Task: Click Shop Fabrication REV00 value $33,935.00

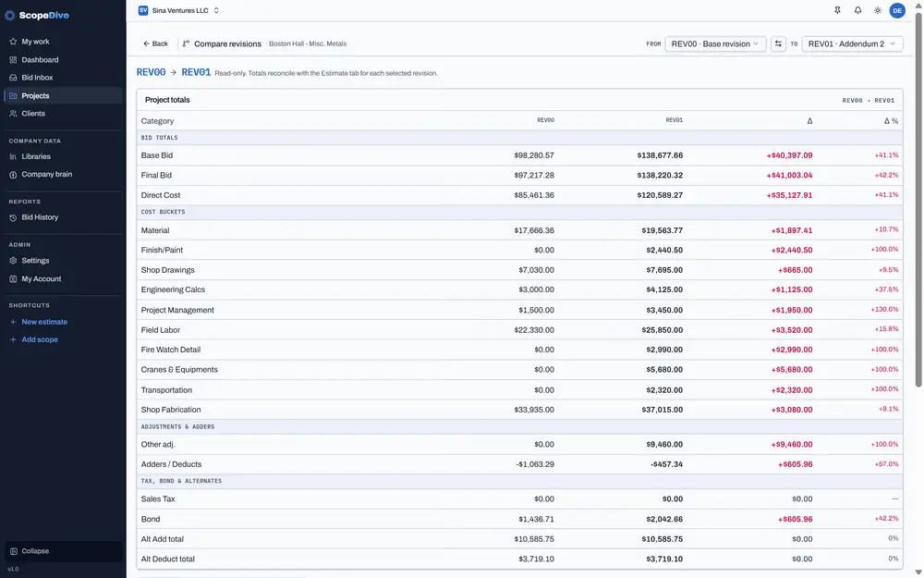Action: click(x=534, y=410)
